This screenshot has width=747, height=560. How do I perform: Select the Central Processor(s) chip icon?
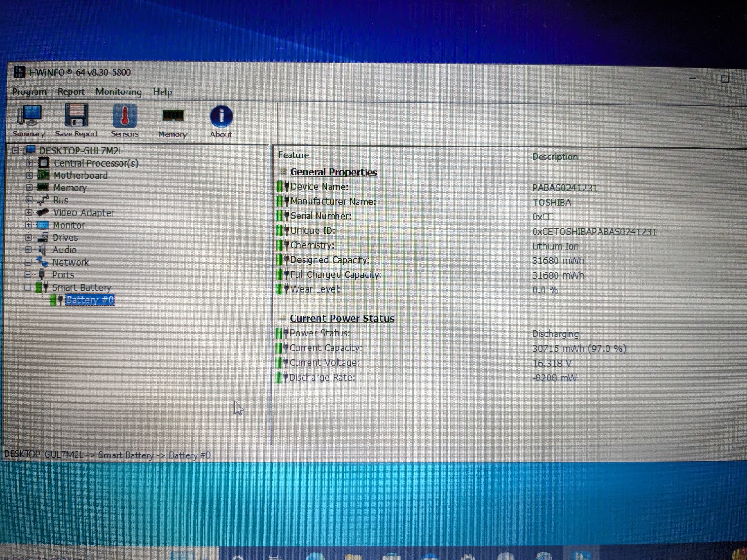coord(44,163)
